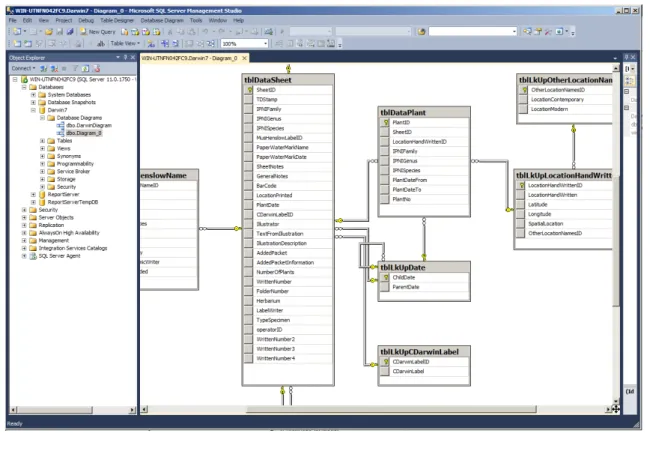Click the Relationships icon in diagram toolbar
The height and width of the screenshot is (451, 650).
pyautogui.click(x=165, y=44)
